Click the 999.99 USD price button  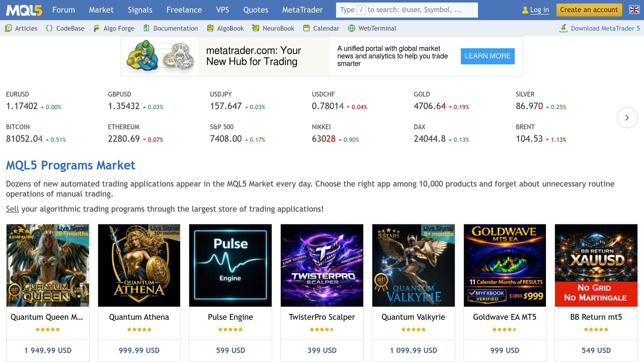pyautogui.click(x=139, y=350)
